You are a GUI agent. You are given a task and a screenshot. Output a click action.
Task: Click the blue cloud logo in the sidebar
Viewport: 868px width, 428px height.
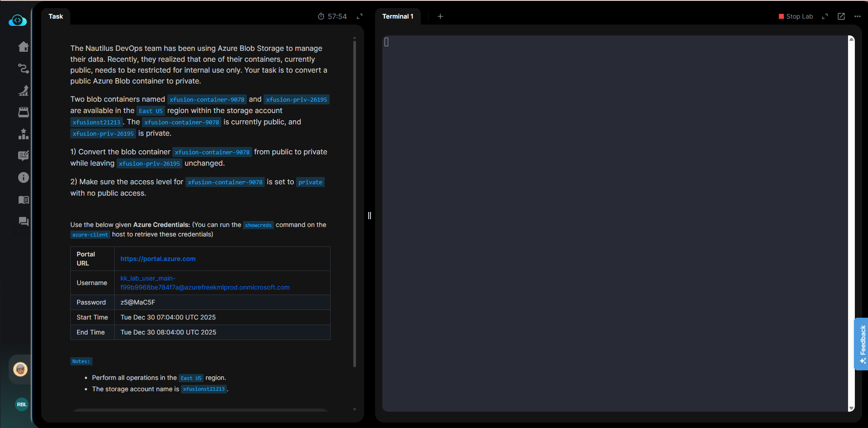18,20
